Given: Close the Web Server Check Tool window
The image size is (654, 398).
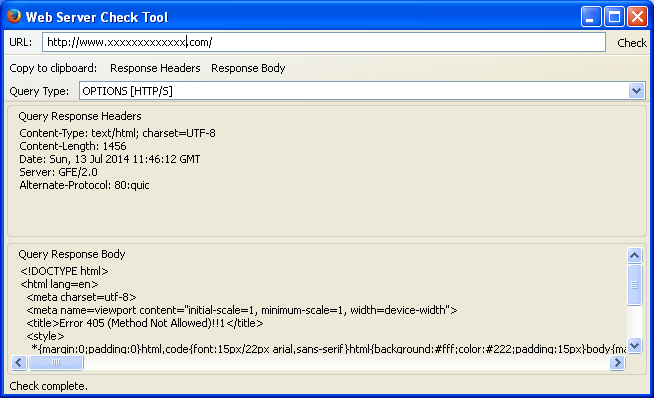Looking at the screenshot, I should (637, 17).
